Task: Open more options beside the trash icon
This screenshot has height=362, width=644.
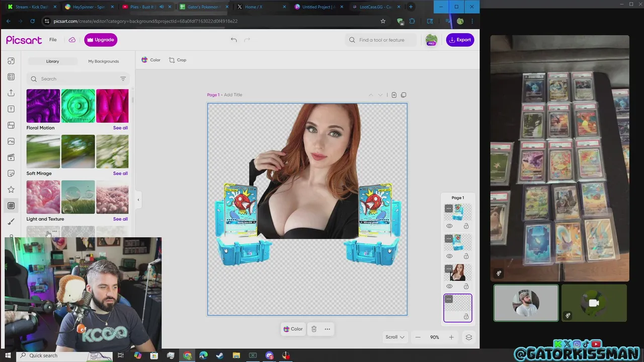Action: click(x=328, y=329)
